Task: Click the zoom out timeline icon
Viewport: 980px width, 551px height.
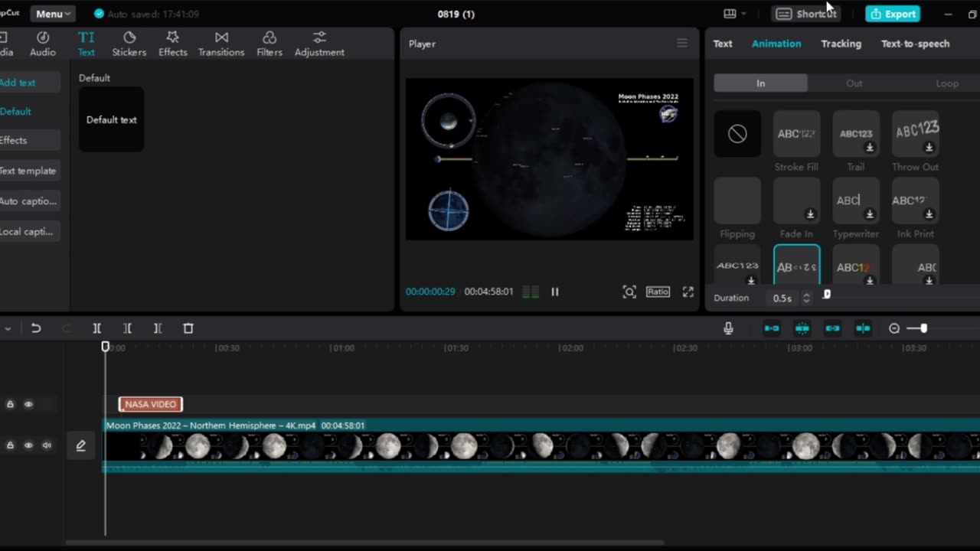Action: [894, 328]
